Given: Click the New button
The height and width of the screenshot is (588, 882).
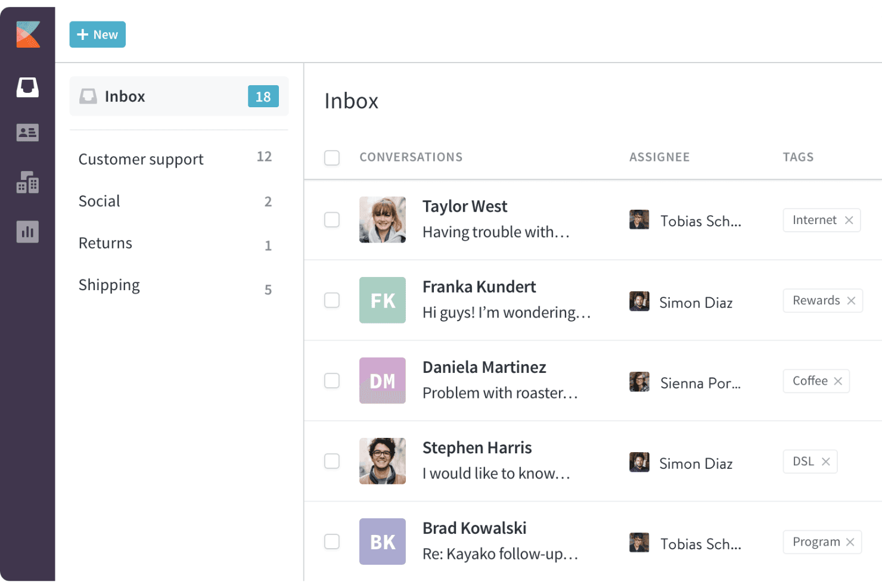Looking at the screenshot, I should coord(98,35).
